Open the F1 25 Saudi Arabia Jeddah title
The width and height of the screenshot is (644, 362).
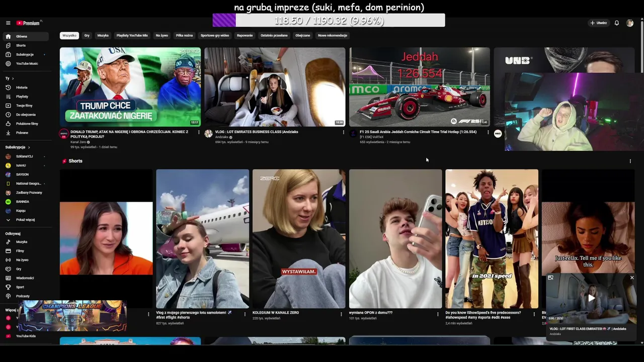(x=418, y=132)
